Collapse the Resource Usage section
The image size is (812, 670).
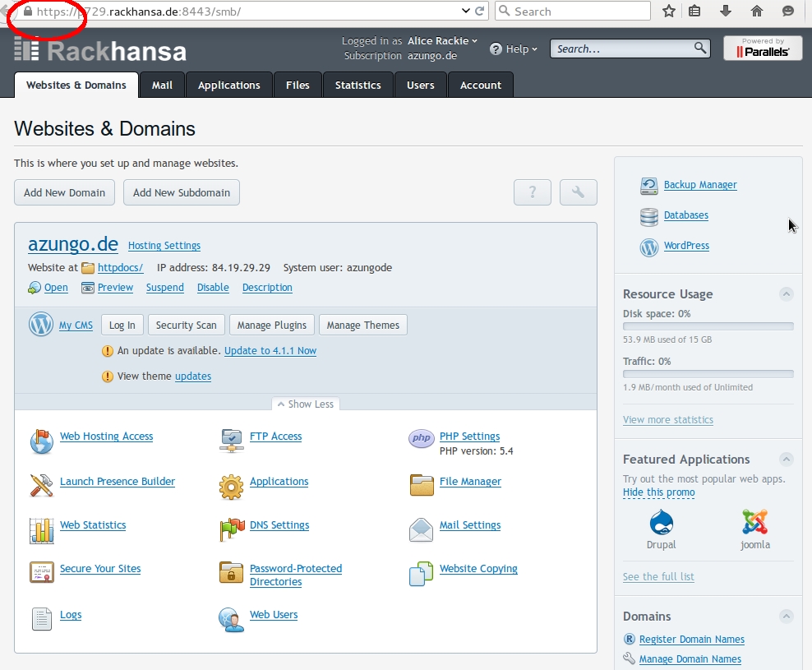(786, 294)
